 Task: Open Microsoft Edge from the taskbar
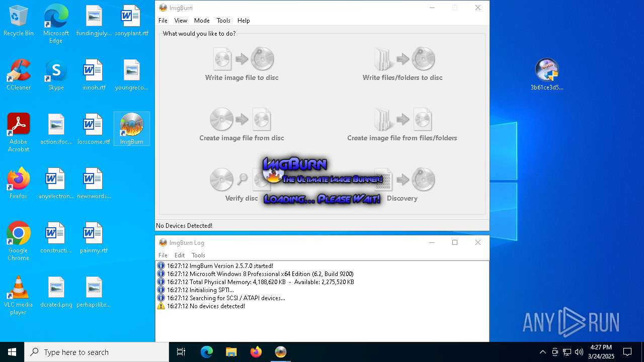(207, 352)
